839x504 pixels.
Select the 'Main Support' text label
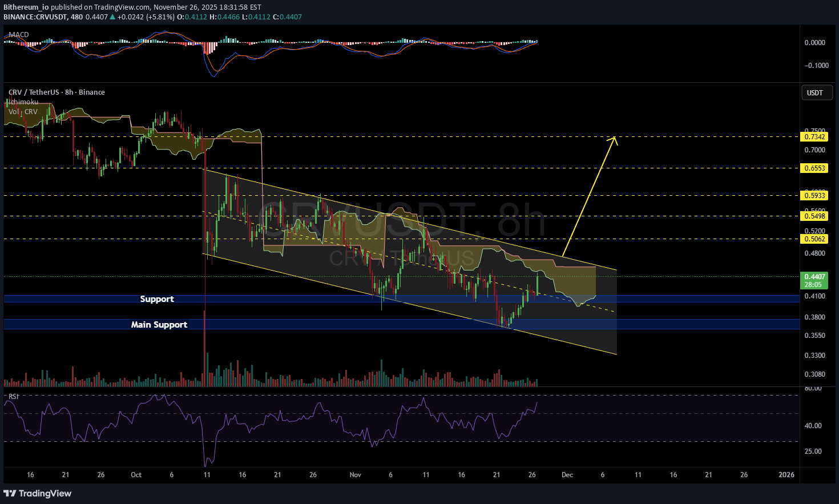pos(159,325)
